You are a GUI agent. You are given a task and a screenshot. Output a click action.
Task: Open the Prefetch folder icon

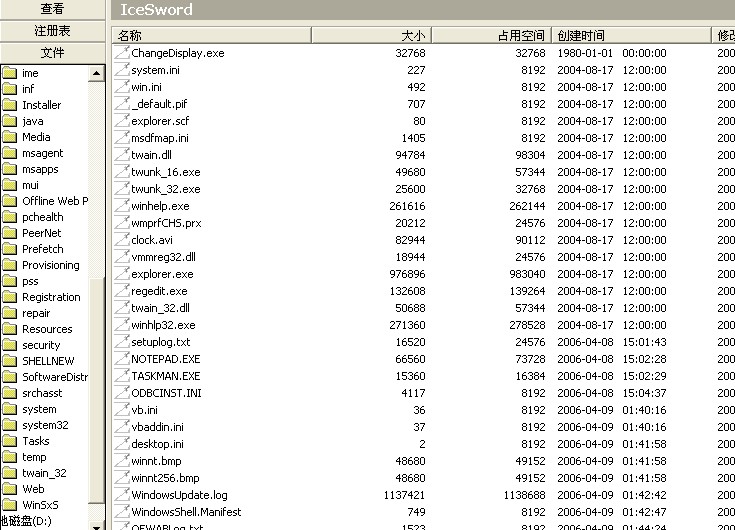click(x=9, y=249)
